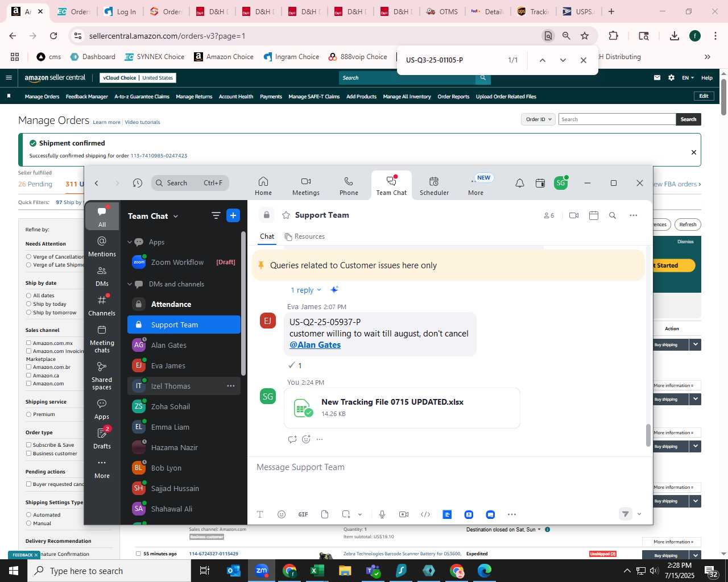Toggle text formatting in composer
This screenshot has height=582, width=728.
(x=260, y=514)
